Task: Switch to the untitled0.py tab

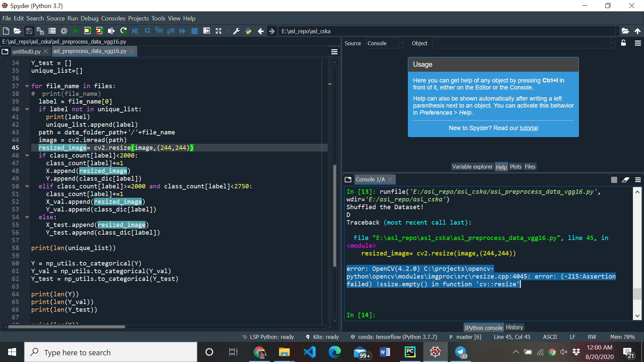Action: click(26, 51)
